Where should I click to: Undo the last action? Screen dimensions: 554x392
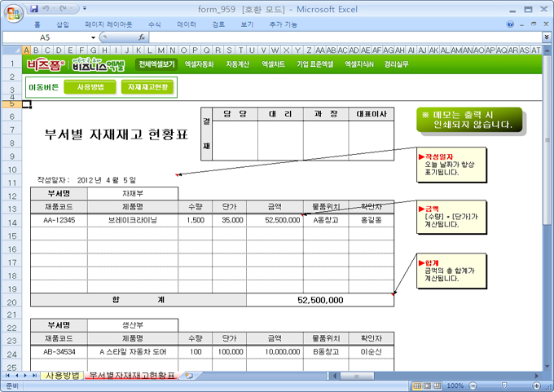(x=46, y=8)
